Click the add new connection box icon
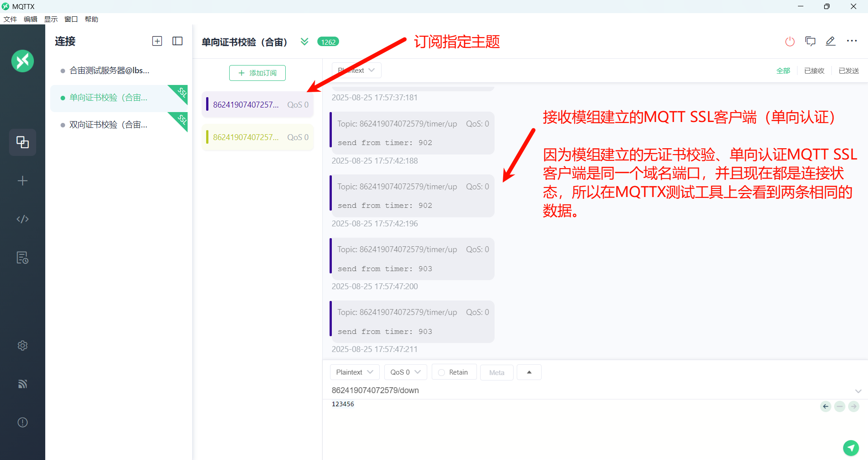 (157, 41)
